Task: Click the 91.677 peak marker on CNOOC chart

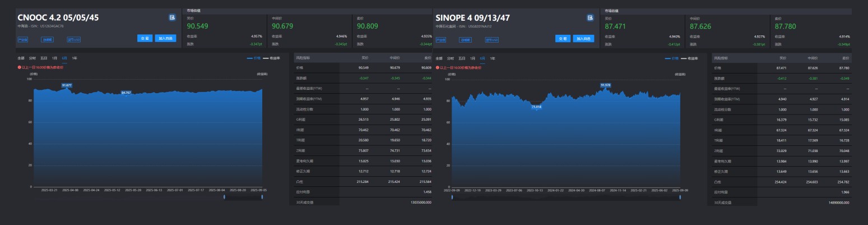Action: click(67, 85)
